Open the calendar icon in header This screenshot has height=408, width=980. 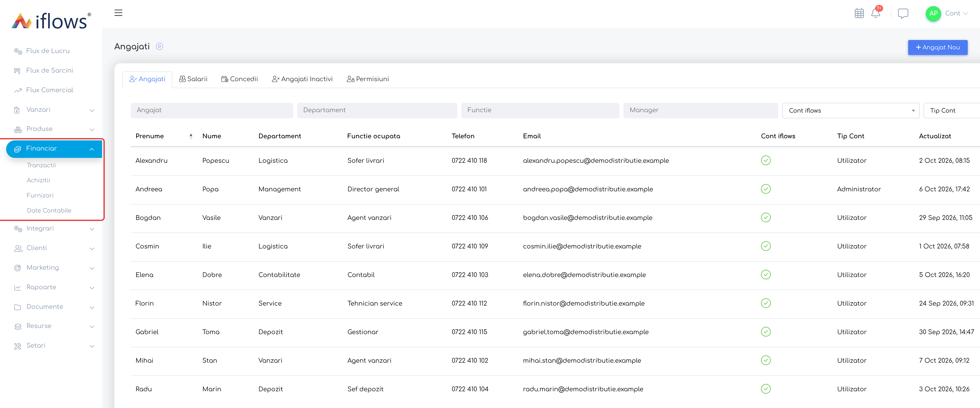coord(859,13)
